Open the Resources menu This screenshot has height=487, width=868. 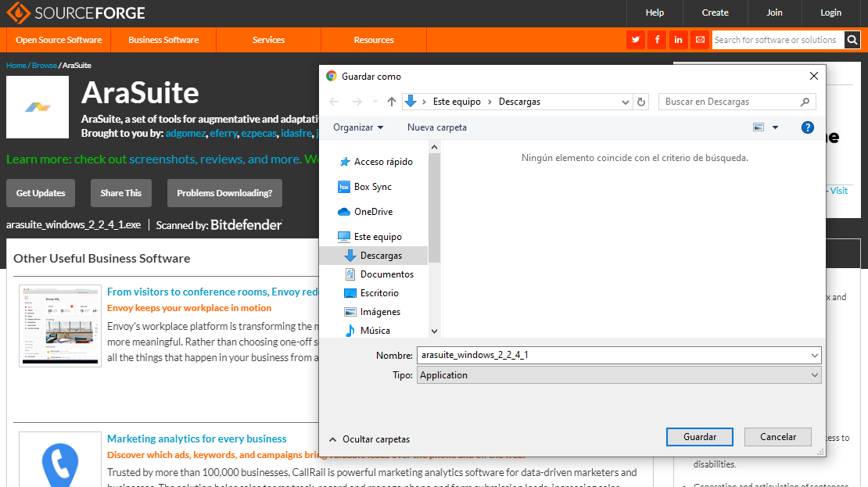(374, 40)
